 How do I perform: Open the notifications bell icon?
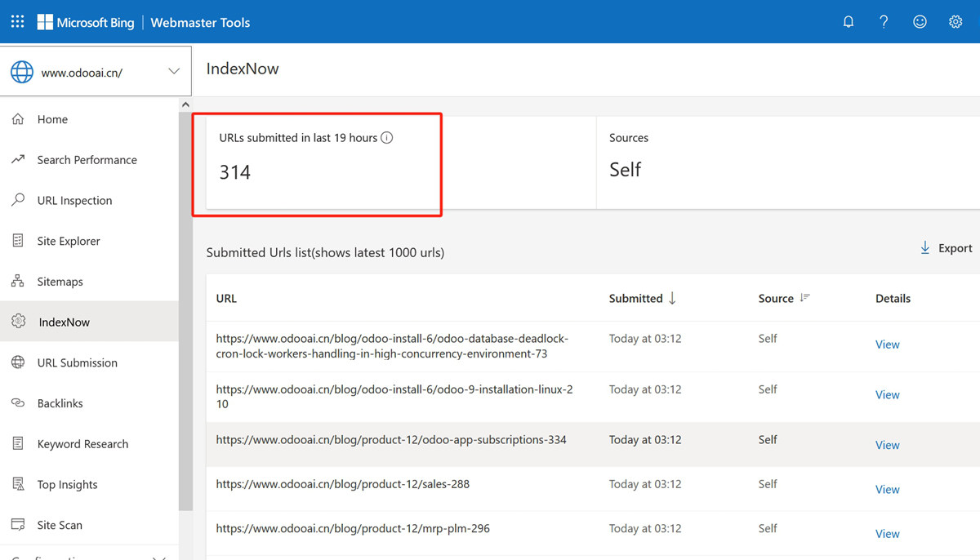pos(849,22)
